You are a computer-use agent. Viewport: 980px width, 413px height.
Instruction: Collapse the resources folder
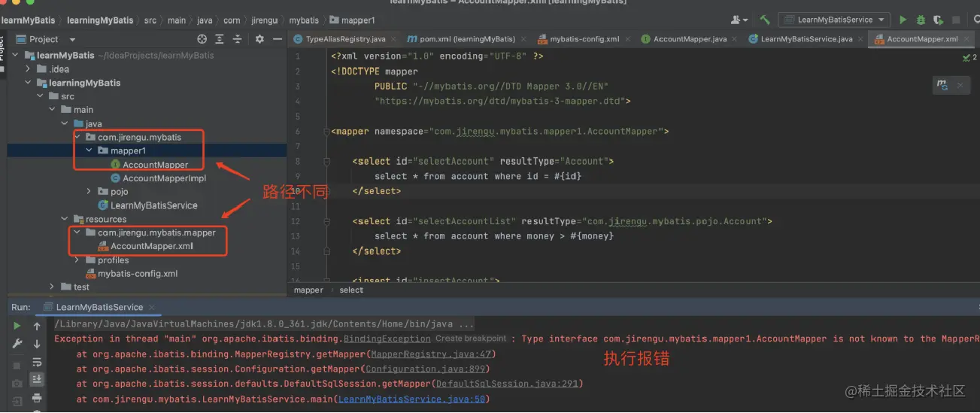tap(65, 219)
